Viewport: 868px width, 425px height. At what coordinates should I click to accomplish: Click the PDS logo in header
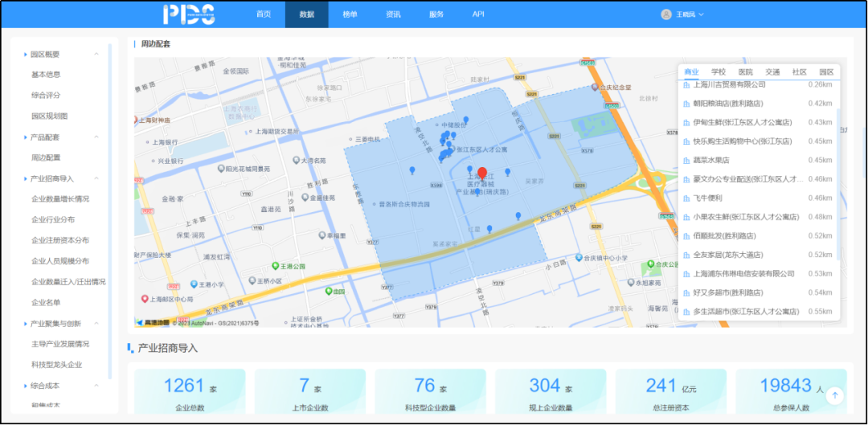[x=188, y=14]
